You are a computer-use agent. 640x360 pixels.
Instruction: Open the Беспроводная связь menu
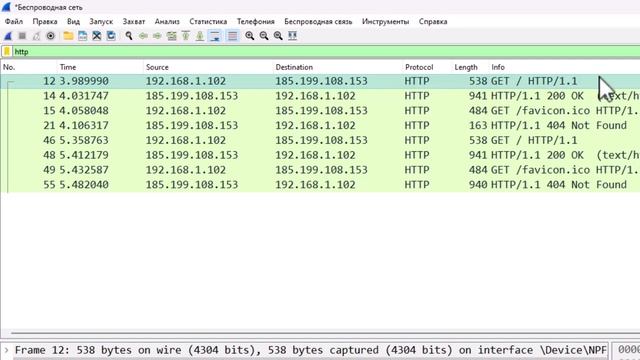318,22
